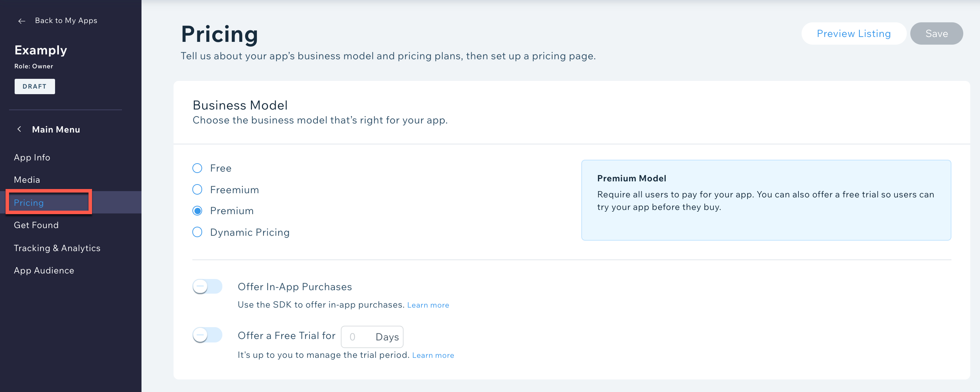
Task: Click the back arrow icon beside My Apps
Action: 22,21
